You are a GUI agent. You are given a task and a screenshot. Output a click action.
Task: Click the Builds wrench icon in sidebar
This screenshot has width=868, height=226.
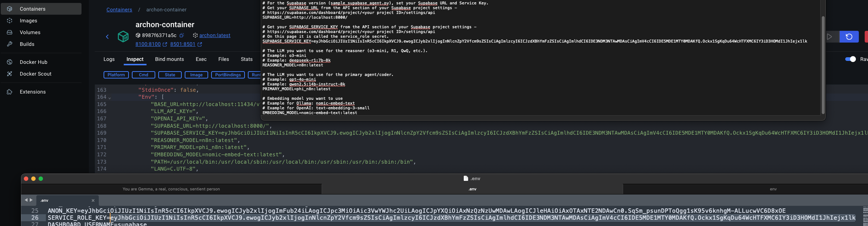[x=10, y=44]
